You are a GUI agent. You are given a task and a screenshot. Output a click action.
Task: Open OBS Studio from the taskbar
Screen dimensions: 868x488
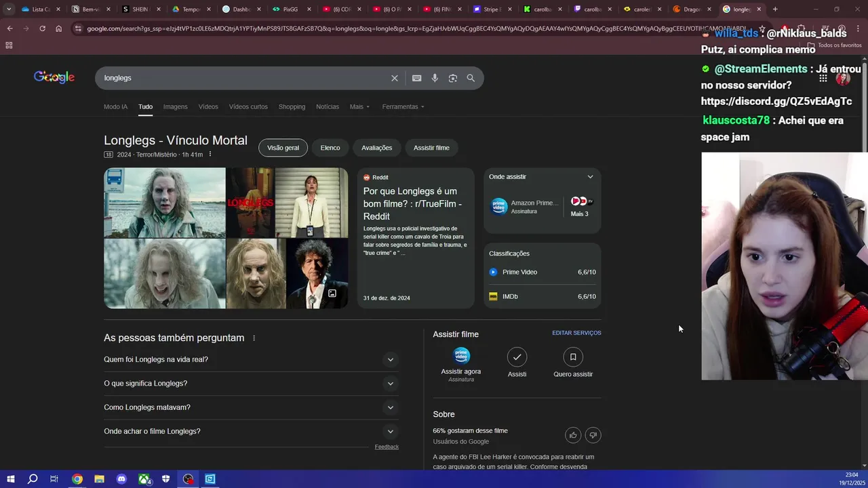tap(188, 479)
